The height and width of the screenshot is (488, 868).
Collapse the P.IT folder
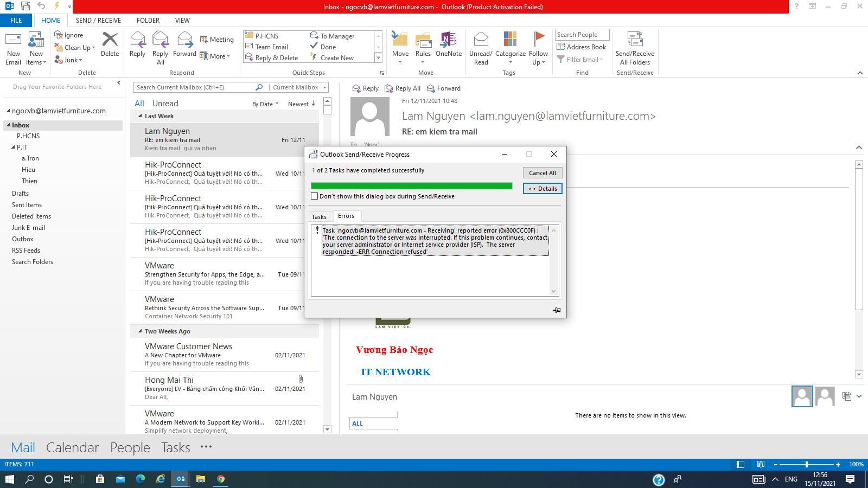[x=13, y=147]
